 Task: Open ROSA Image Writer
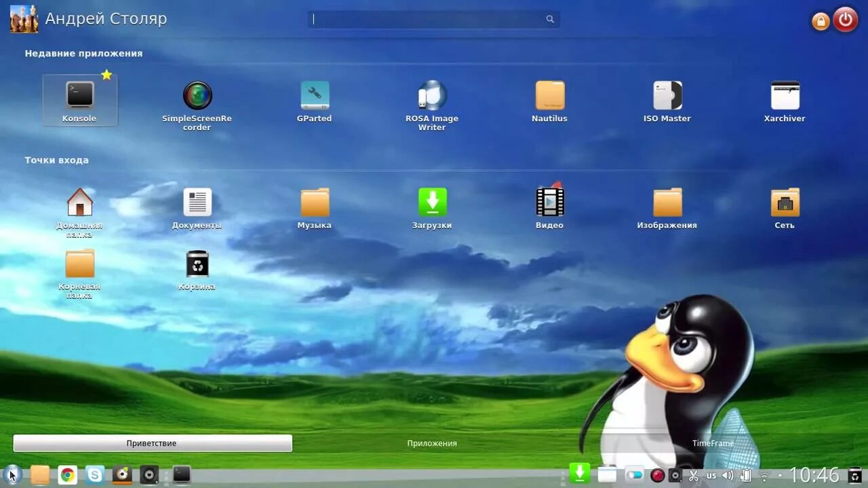[432, 96]
